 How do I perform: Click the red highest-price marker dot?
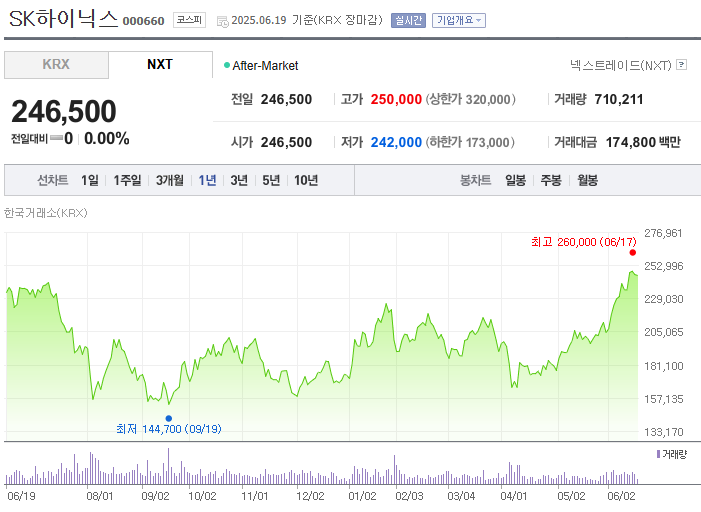(633, 253)
